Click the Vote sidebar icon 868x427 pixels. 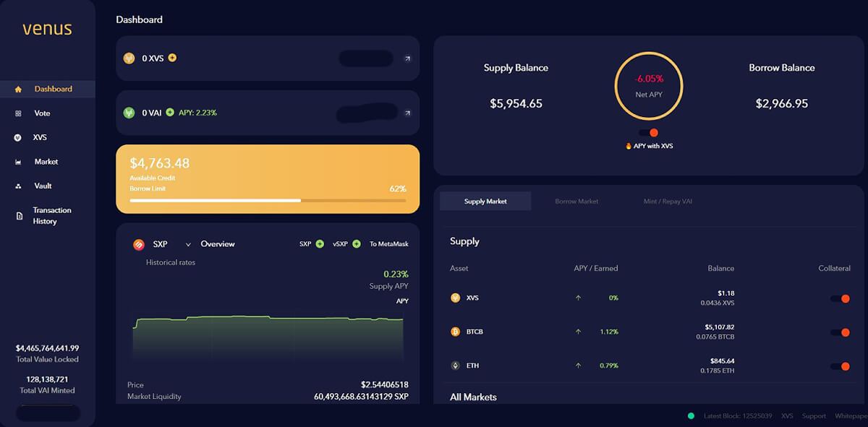18,113
